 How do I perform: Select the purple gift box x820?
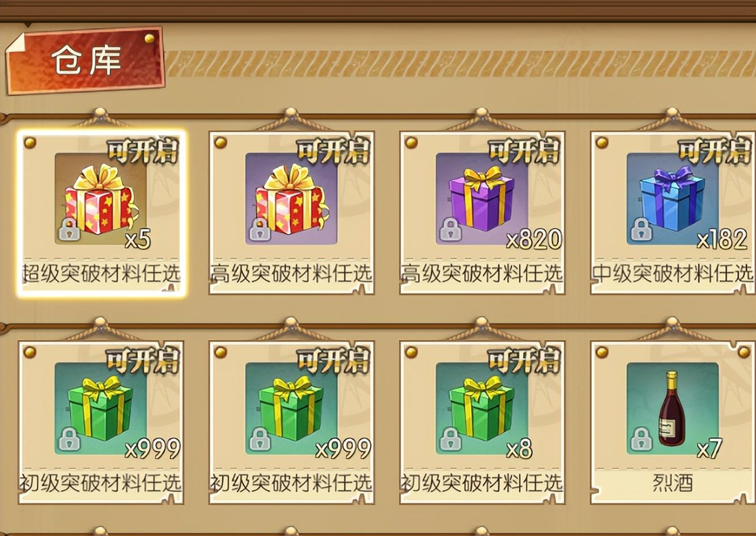point(482,199)
